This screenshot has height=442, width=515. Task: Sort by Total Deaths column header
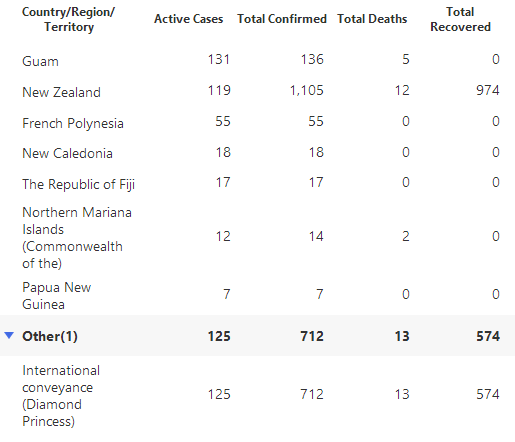click(x=372, y=19)
